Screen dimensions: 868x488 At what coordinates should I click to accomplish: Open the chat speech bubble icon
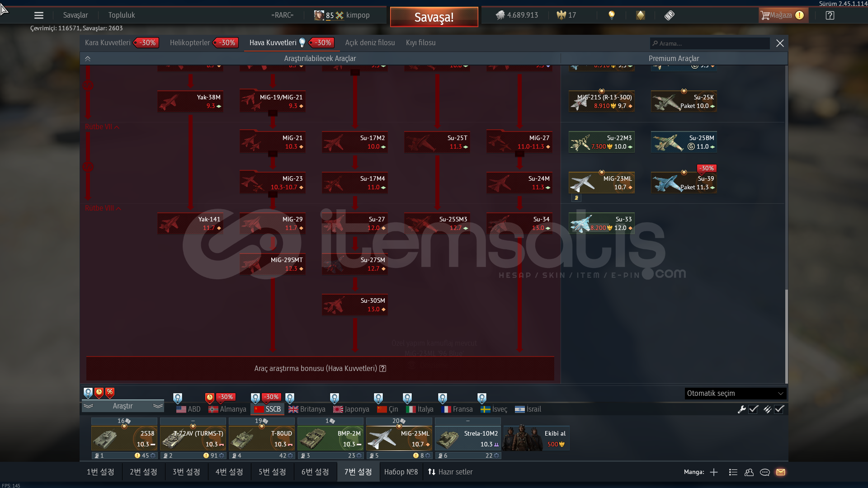click(x=765, y=472)
